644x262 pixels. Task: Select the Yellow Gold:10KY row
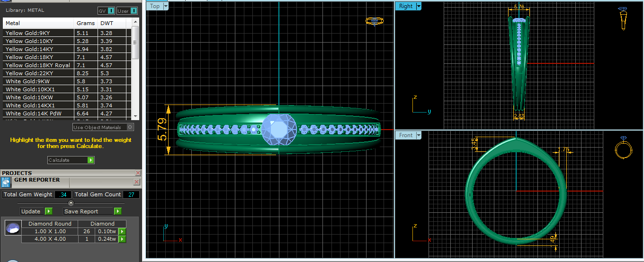point(67,41)
